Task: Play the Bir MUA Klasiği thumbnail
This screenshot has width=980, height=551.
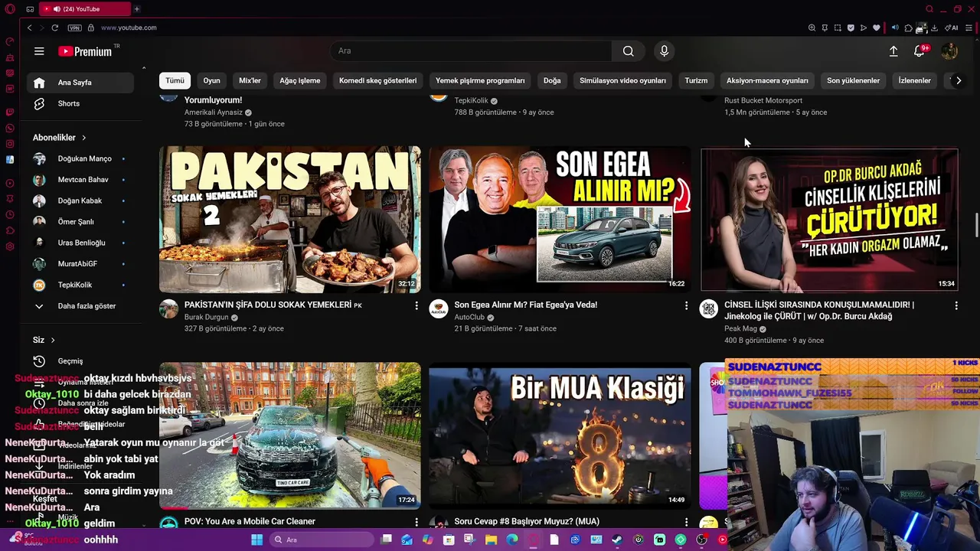Action: point(560,435)
